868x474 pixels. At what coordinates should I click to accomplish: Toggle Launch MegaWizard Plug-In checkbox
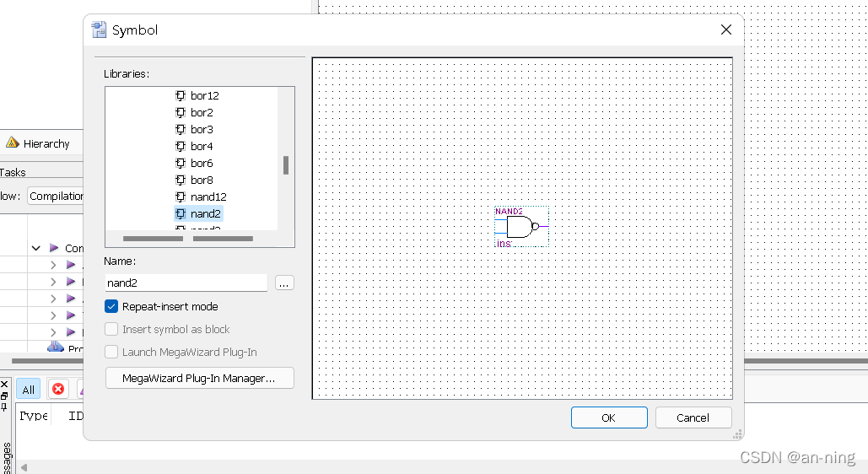coord(111,352)
